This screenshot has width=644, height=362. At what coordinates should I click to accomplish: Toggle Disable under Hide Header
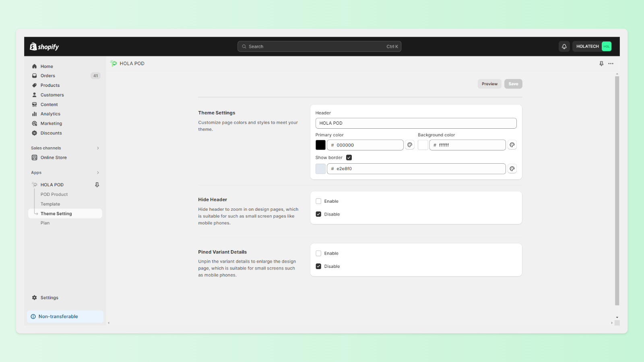318,214
